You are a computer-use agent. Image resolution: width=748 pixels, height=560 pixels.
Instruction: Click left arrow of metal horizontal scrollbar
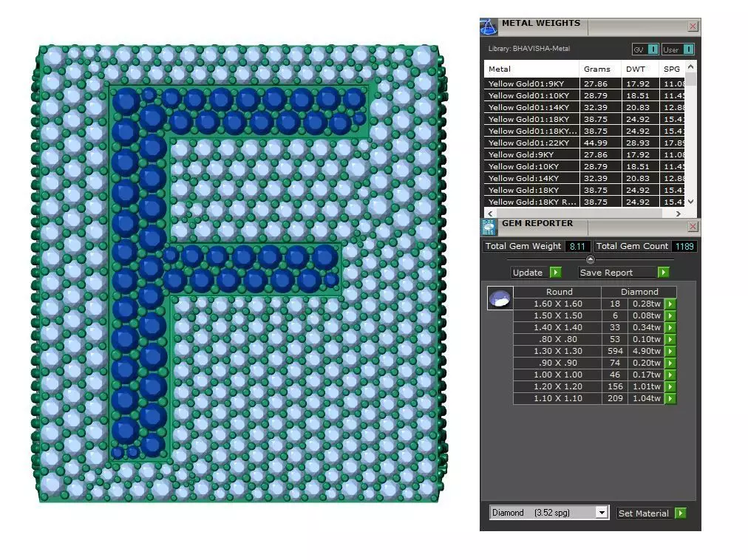tap(490, 214)
